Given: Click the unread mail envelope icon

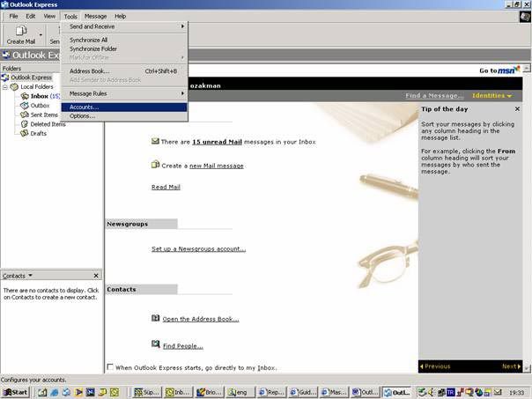Looking at the screenshot, I should click(x=155, y=141).
